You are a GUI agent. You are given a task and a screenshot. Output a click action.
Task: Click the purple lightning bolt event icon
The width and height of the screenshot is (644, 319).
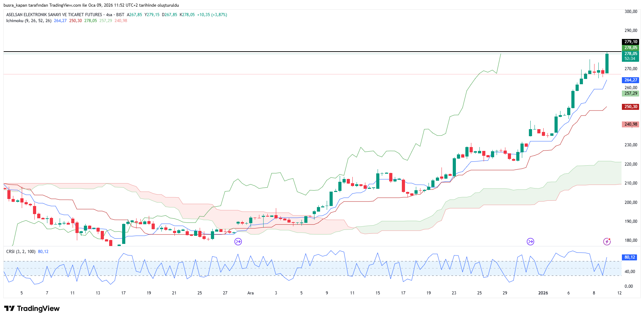(x=607, y=241)
